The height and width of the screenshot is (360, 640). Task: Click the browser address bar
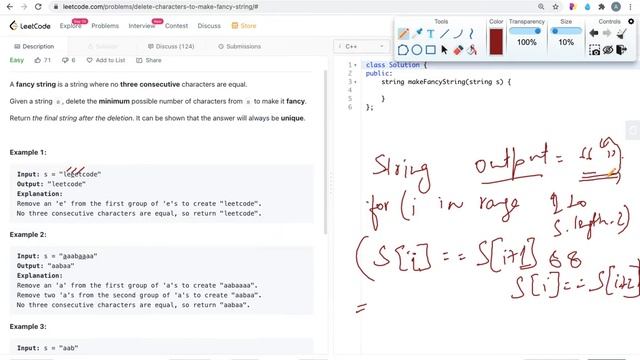coord(294,7)
